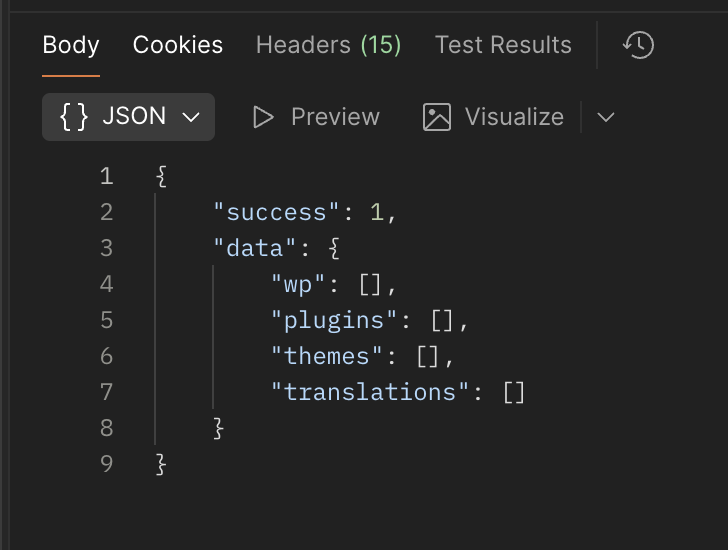This screenshot has width=728, height=550.
Task: Open the Cookies tab
Action: [x=178, y=45]
